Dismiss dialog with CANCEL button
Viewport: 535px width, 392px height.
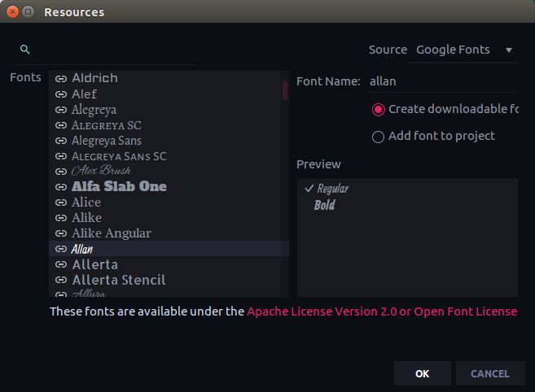490,373
